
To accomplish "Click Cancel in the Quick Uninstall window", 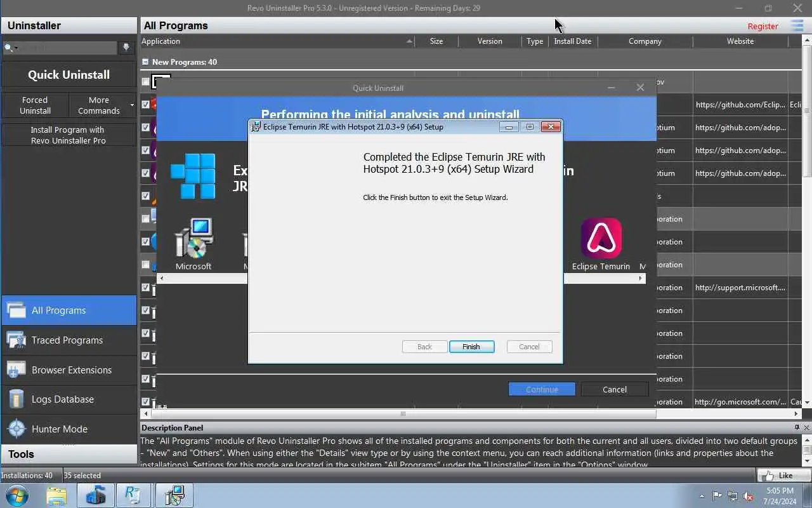I will (615, 389).
